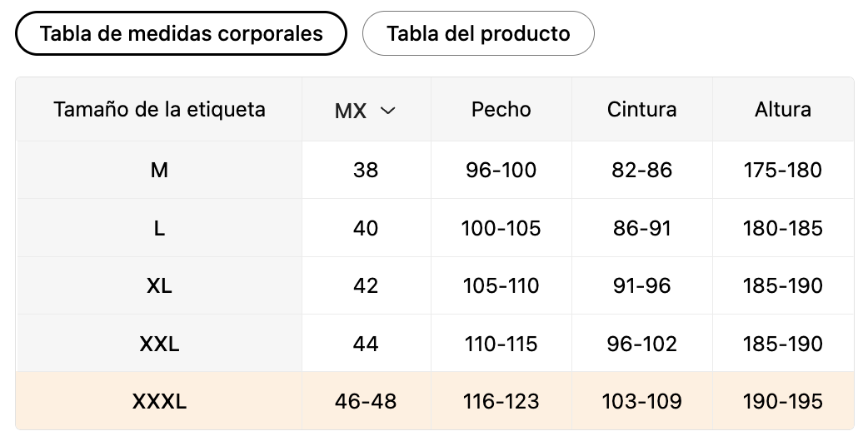
Task: Click the height 175-180 cell
Action: (x=782, y=171)
